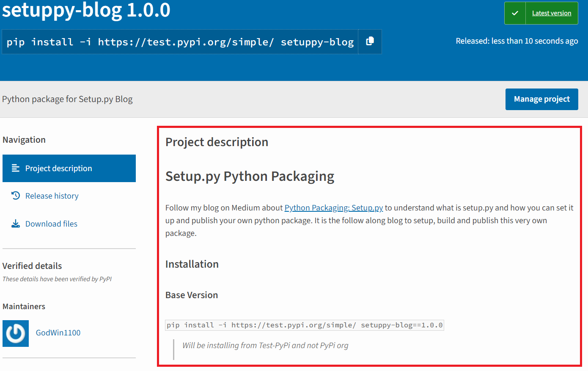Click the Release history clock icon
Viewport: 588px width, 371px height.
click(16, 196)
